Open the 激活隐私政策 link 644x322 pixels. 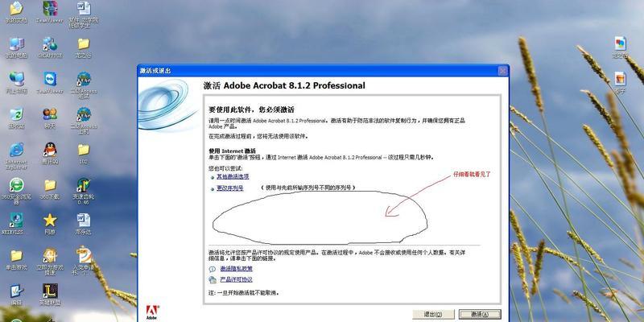point(236,269)
